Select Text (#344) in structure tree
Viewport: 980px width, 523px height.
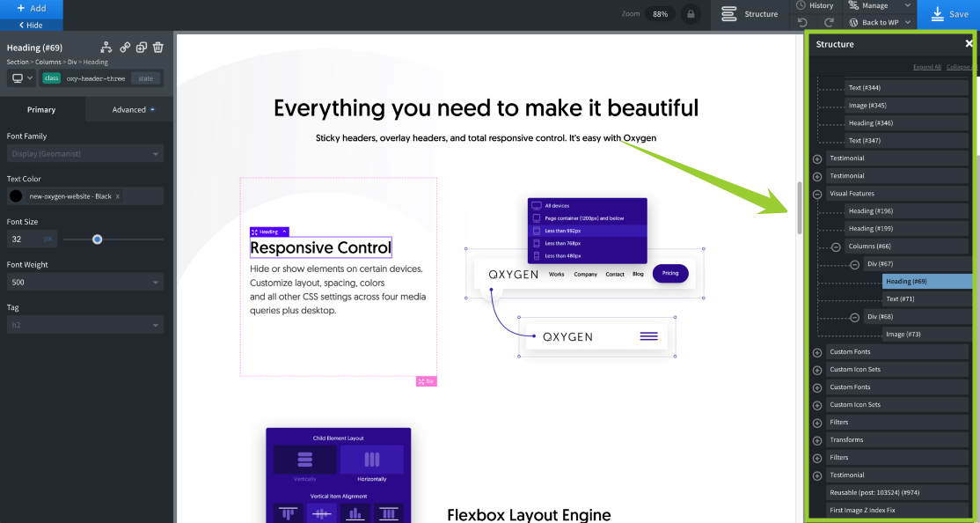(x=906, y=87)
